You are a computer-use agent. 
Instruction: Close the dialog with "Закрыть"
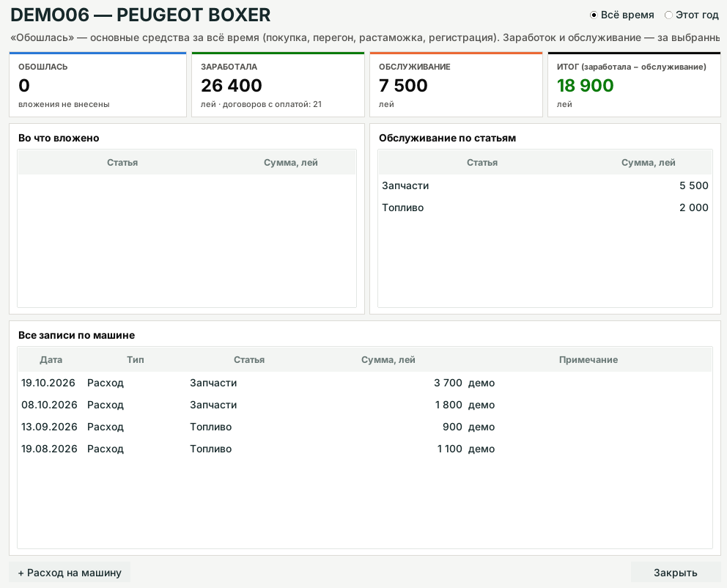[x=675, y=573]
